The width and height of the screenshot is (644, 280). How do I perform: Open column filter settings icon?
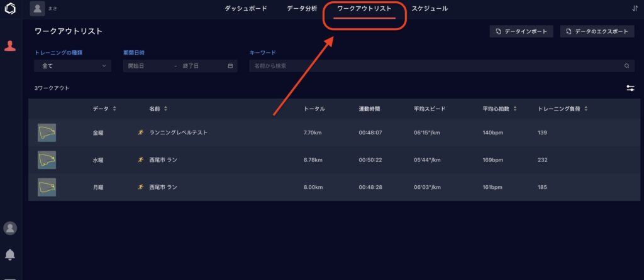click(x=630, y=89)
